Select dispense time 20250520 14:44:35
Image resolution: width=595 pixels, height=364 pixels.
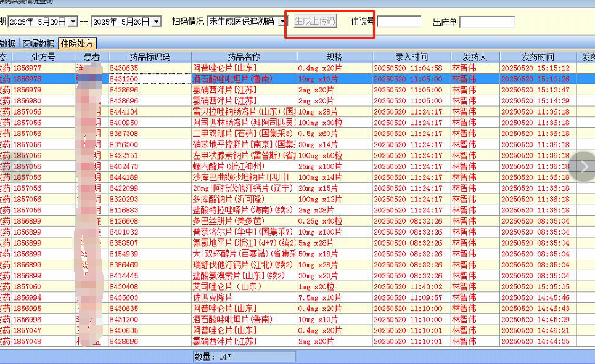click(538, 342)
